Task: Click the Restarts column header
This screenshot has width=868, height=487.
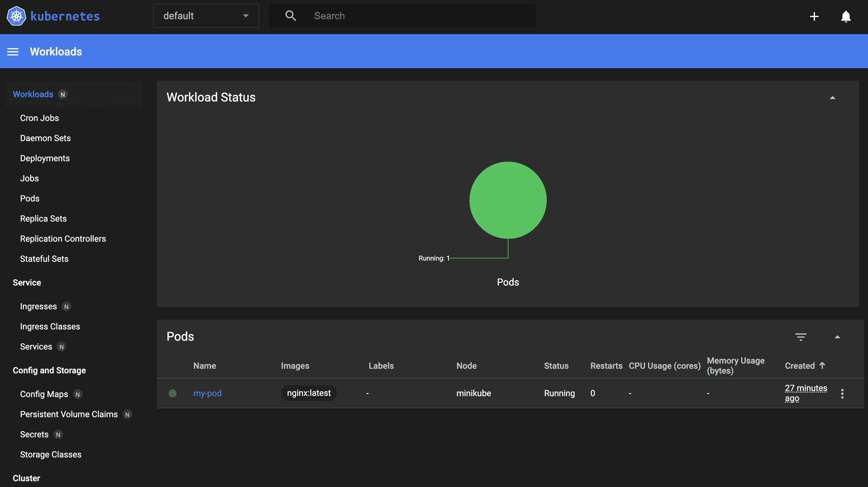Action: pyautogui.click(x=606, y=366)
